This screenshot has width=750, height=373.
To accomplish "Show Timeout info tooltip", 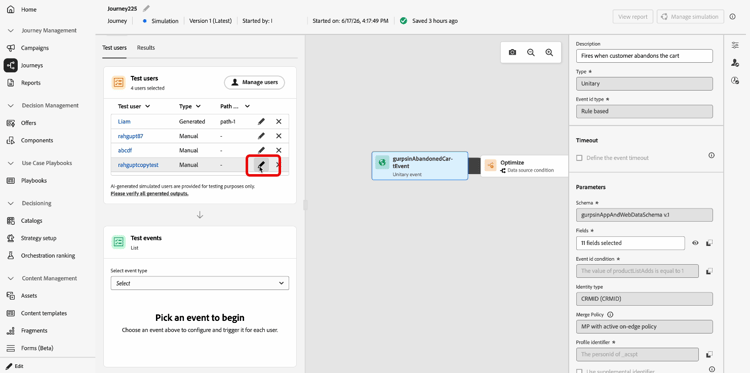I will [711, 155].
